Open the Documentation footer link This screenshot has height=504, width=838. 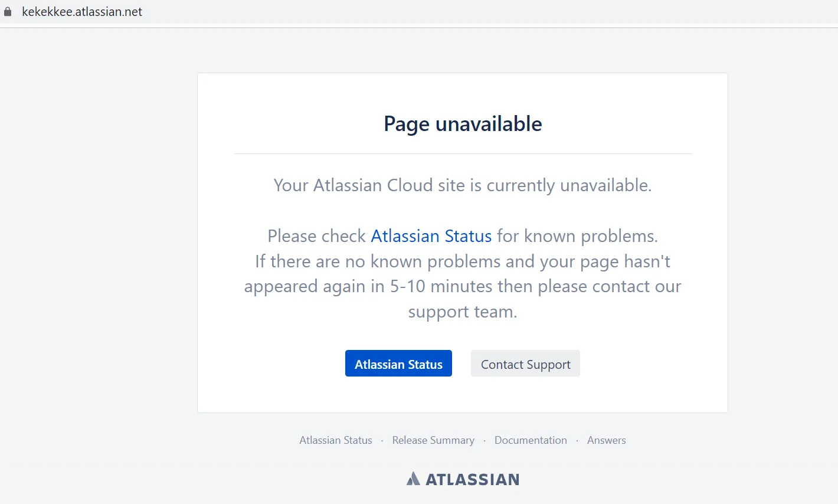[x=530, y=440]
